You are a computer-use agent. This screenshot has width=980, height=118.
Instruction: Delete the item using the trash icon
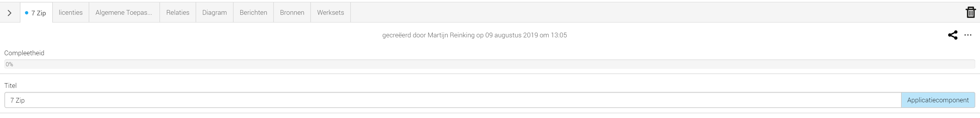[971, 13]
